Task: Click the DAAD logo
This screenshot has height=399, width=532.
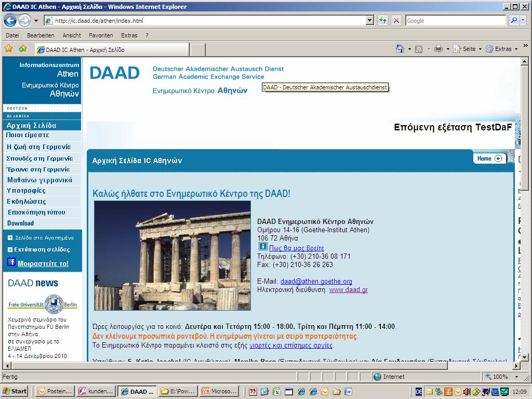Action: [x=115, y=73]
